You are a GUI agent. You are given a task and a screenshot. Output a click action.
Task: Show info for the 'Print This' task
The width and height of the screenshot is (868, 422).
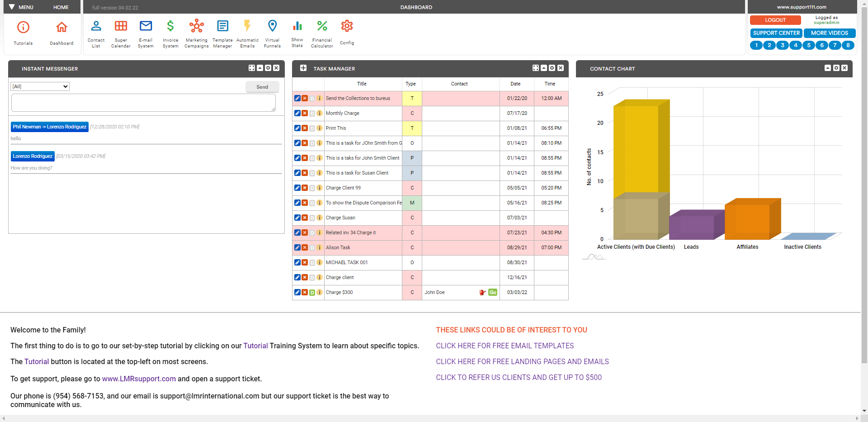[x=319, y=128]
